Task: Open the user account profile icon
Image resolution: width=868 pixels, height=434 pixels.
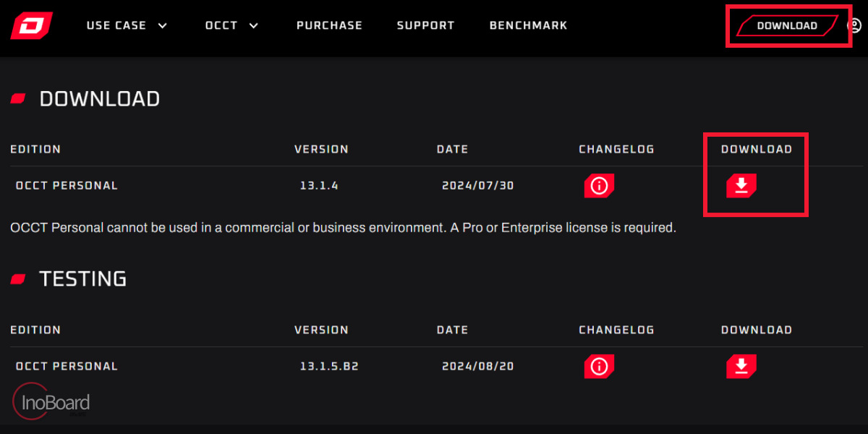Action: pos(854,25)
